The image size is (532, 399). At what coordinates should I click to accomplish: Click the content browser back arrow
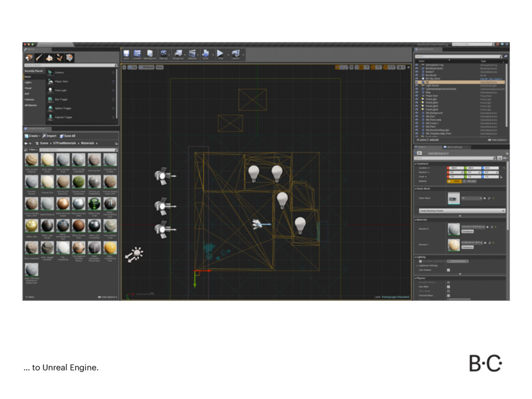26,143
